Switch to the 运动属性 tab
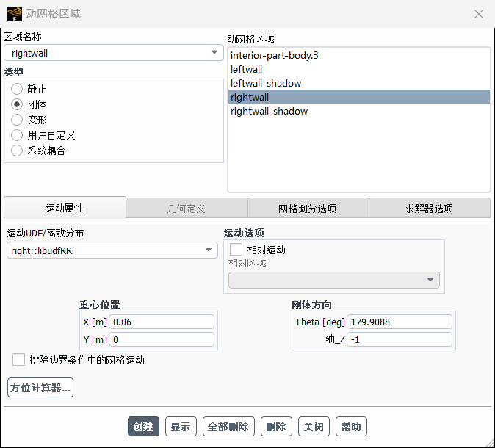This screenshot has height=448, width=495. point(65,208)
